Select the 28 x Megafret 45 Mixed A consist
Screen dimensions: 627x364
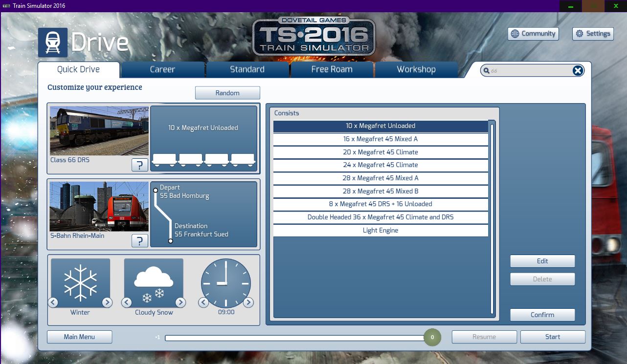point(381,178)
